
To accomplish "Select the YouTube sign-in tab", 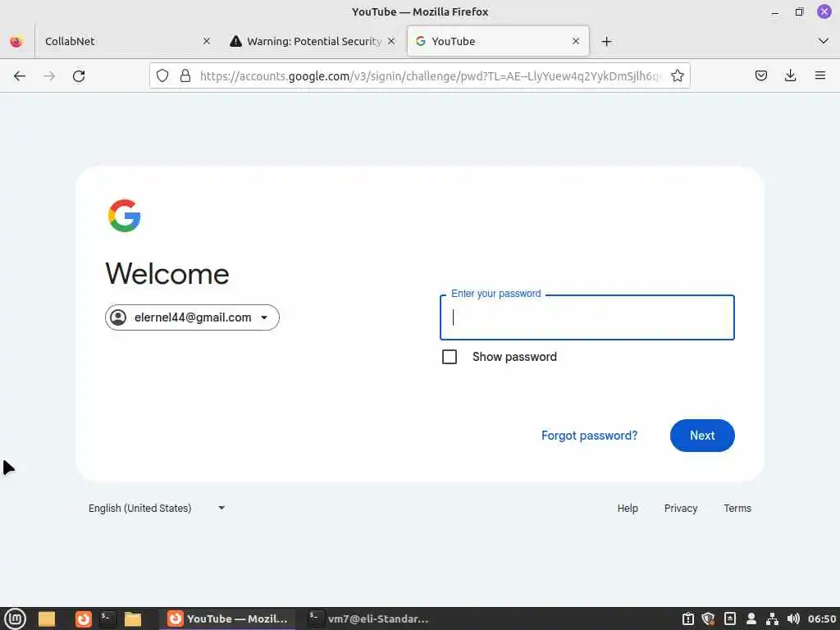I will [x=498, y=41].
